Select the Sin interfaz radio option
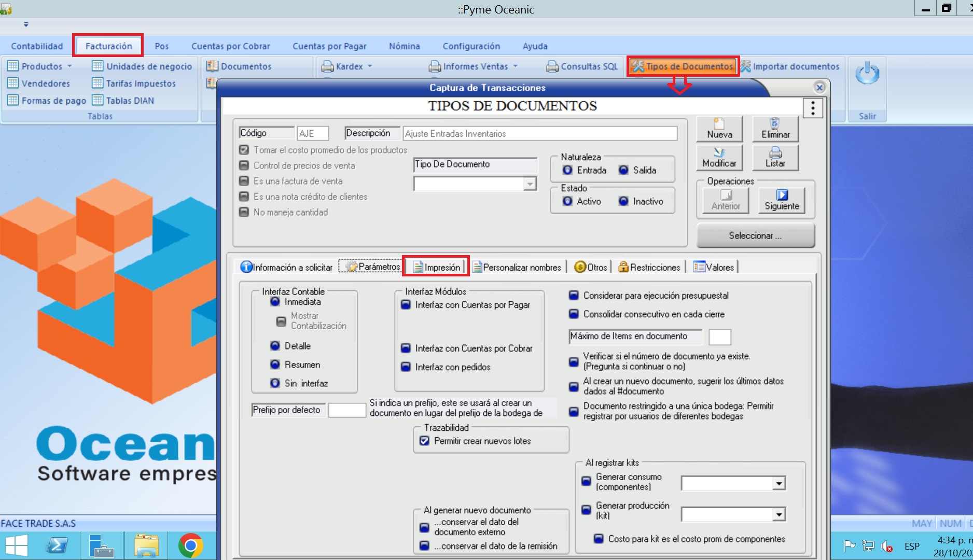Viewport: 973px width, 560px height. tap(275, 383)
